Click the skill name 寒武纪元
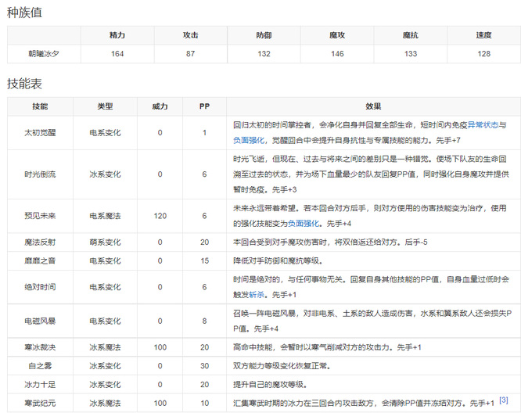This screenshot has width=521, height=420. pyautogui.click(x=40, y=403)
